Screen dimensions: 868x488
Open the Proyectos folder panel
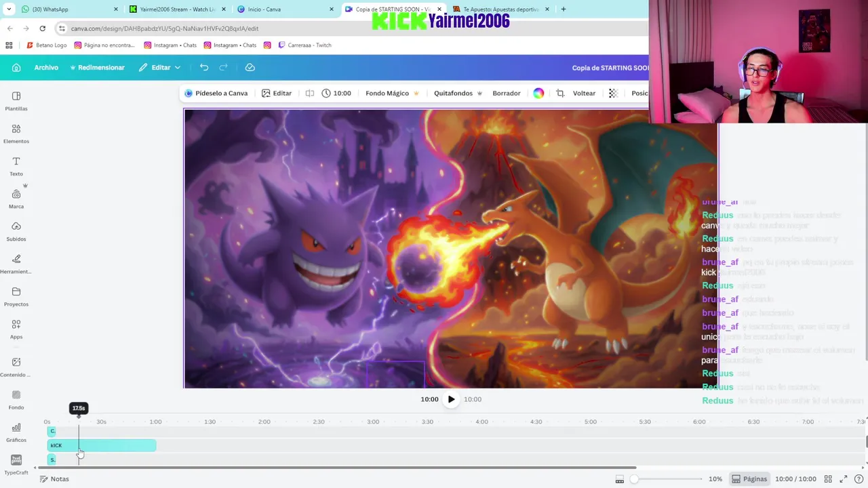[x=16, y=296]
